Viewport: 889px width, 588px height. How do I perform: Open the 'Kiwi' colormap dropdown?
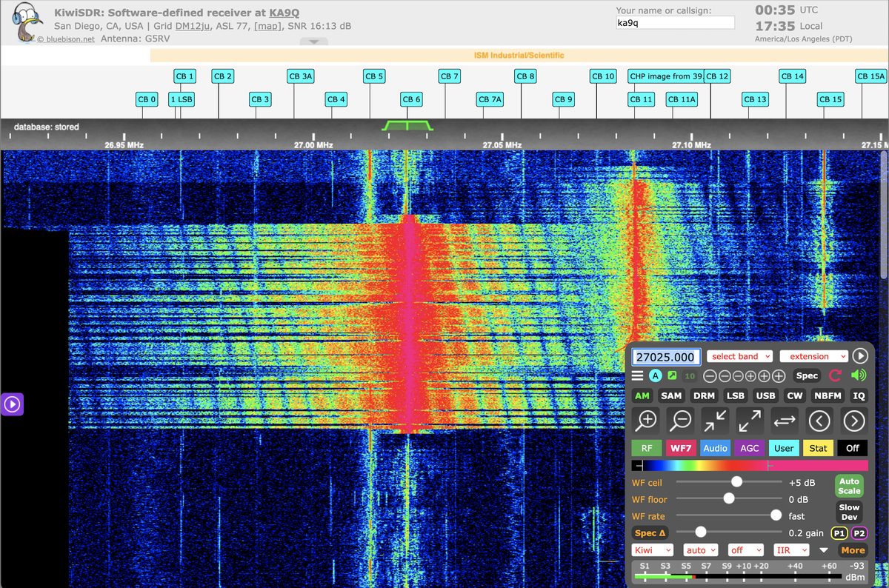pos(653,550)
